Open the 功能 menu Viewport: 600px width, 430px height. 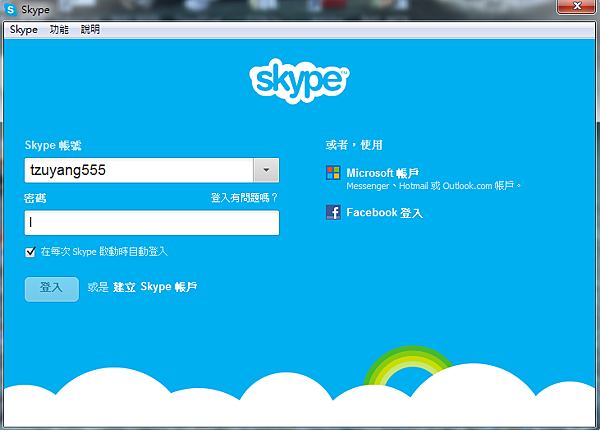click(x=59, y=29)
